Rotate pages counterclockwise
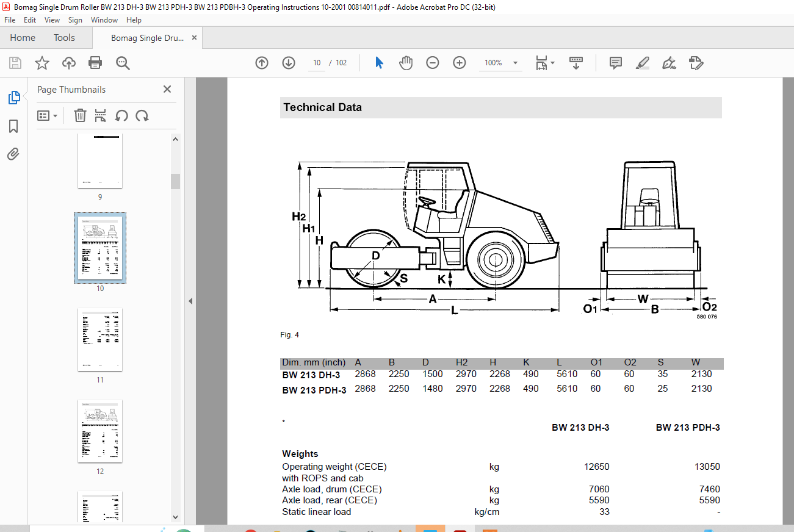The height and width of the screenshot is (532, 794). coord(121,115)
